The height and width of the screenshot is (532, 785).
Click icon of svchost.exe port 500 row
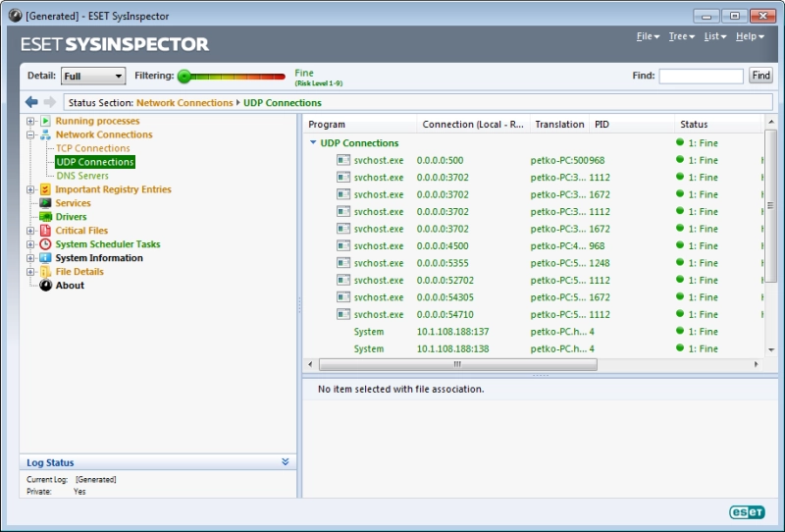343,160
